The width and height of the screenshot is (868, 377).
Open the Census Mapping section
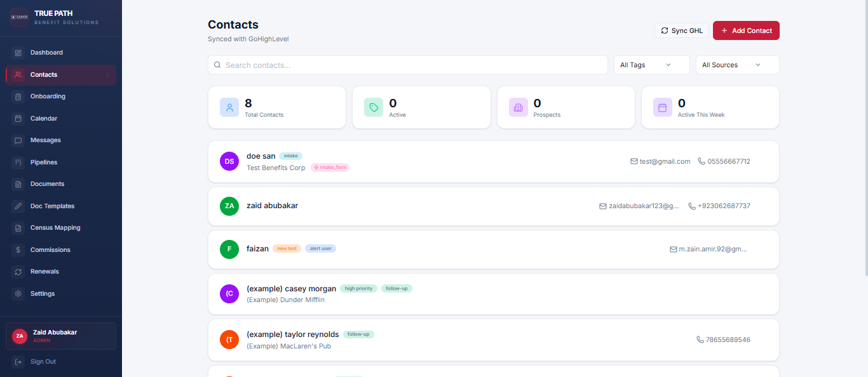[x=55, y=227]
